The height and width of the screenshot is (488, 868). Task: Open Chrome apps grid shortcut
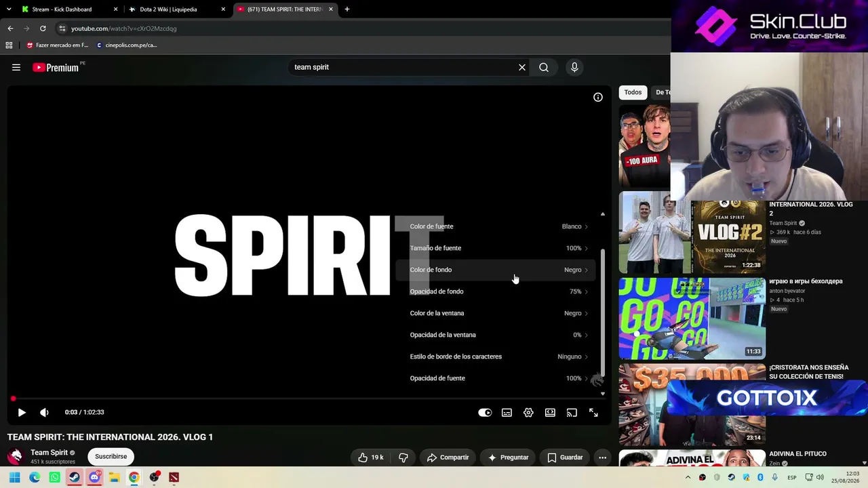coord(9,45)
